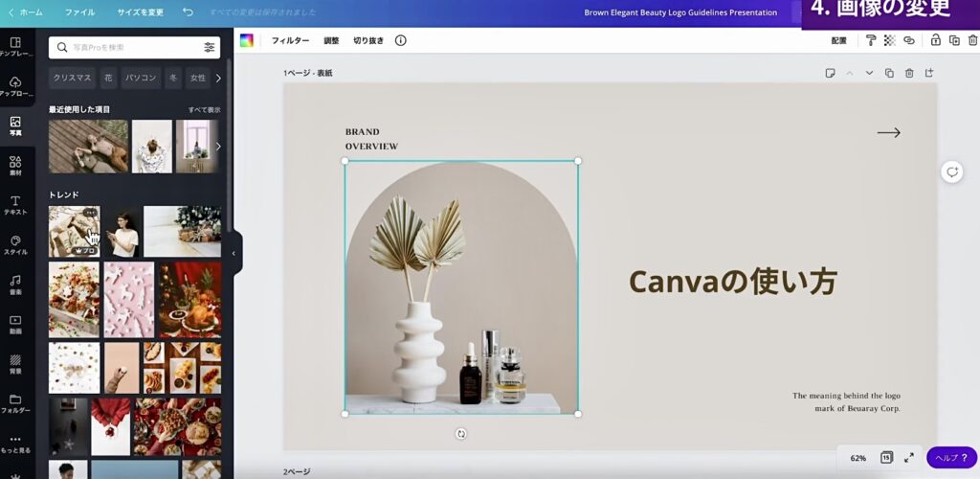Click the photo search input field

(134, 48)
